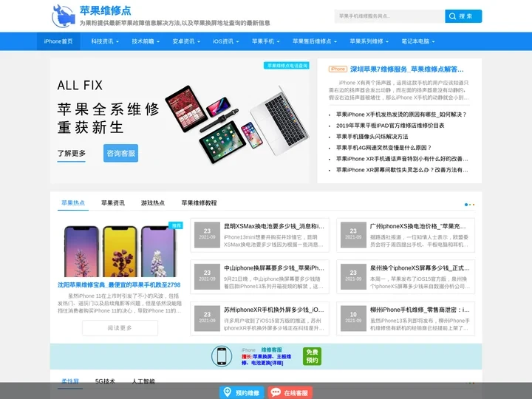This screenshot has width=532, height=399.
Task: Open 苹果iPhone XR手机通话声音特别小 link
Action: (x=402, y=159)
